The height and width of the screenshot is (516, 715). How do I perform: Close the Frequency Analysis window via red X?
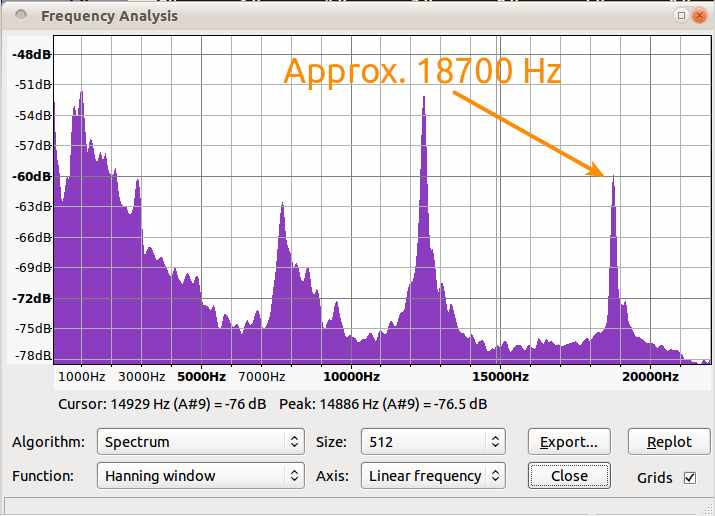click(699, 16)
